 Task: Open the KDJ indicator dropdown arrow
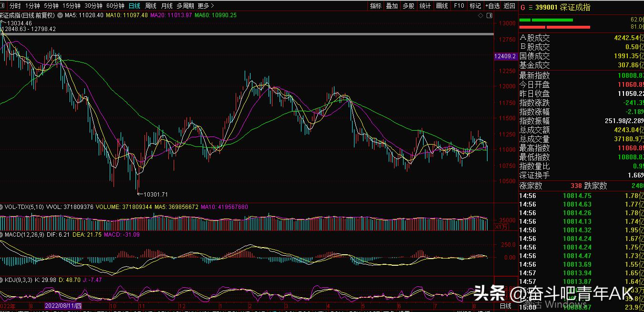point(2,280)
